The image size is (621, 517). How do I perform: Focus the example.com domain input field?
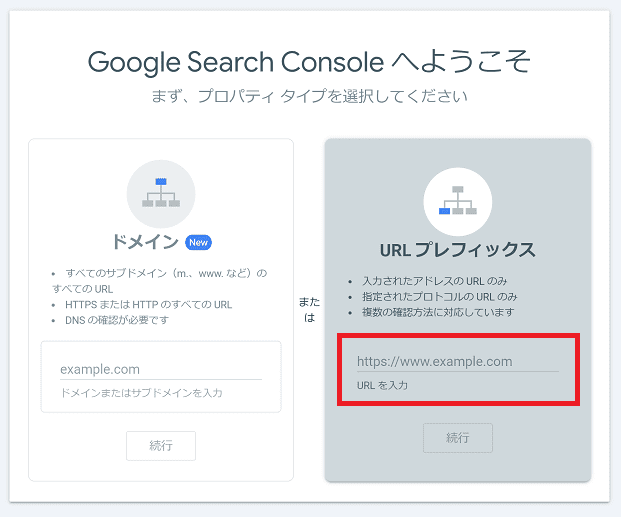click(160, 369)
